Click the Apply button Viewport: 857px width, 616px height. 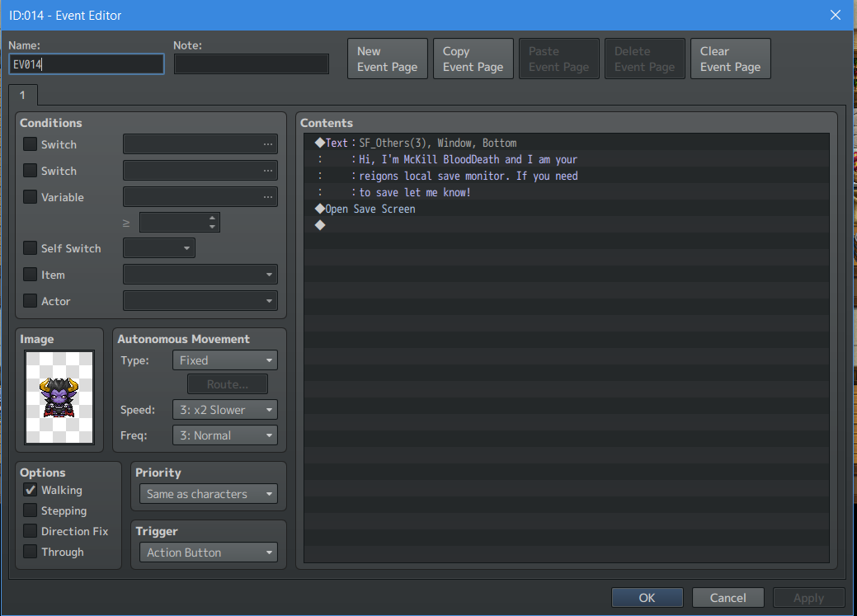(808, 597)
